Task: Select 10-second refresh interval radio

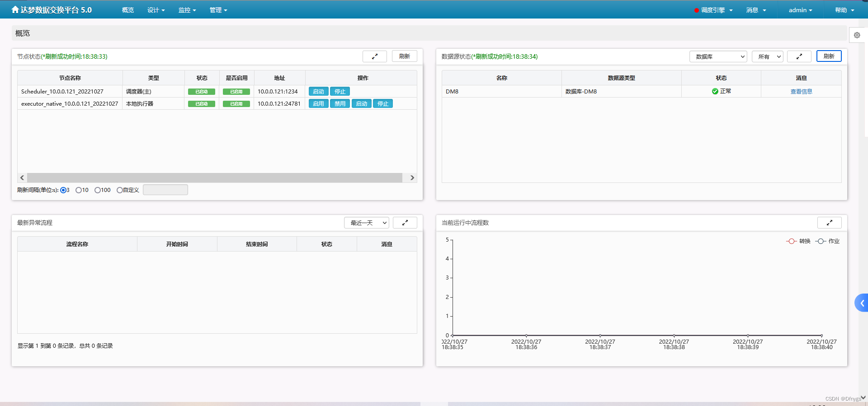Action: (x=79, y=190)
